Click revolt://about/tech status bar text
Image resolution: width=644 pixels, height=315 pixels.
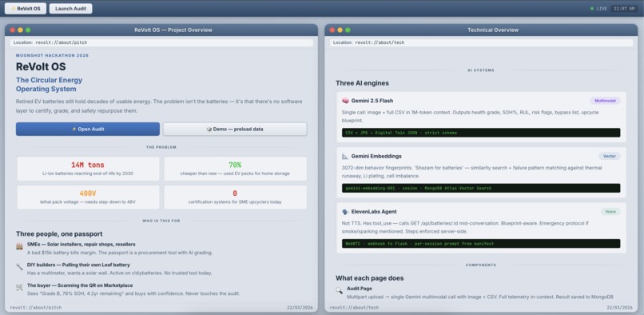[x=354, y=308]
